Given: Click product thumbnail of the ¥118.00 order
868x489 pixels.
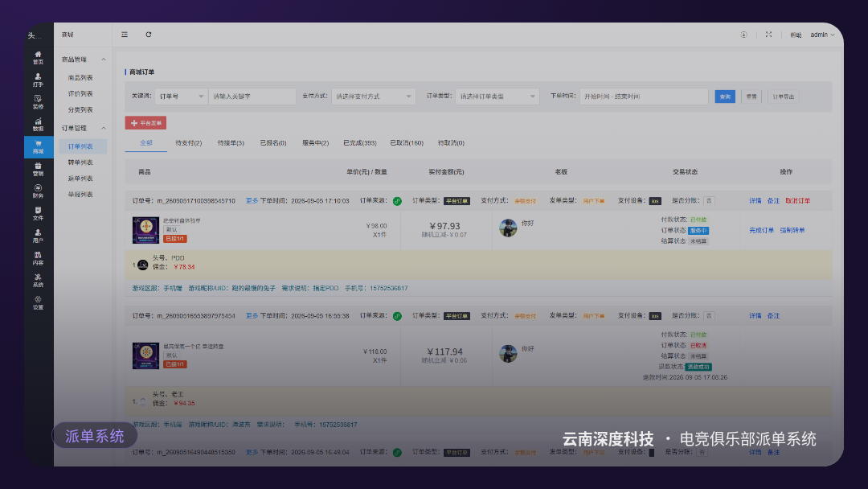Looking at the screenshot, I should (x=145, y=355).
